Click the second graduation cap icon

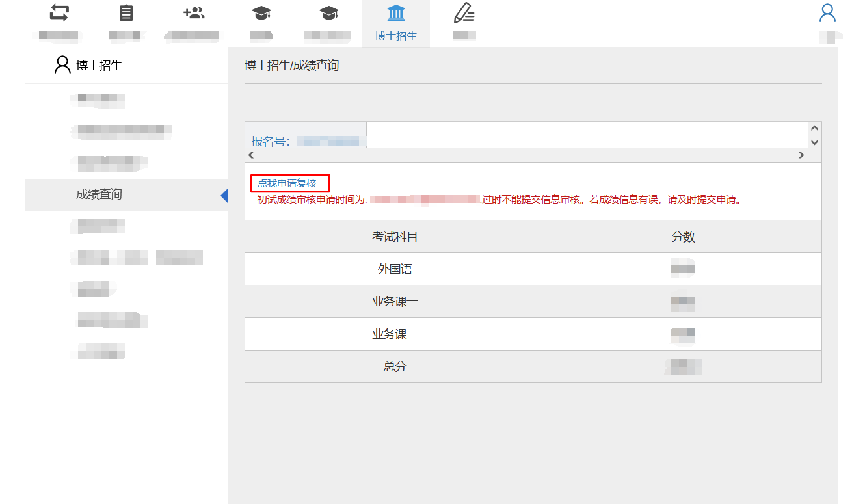click(x=329, y=12)
